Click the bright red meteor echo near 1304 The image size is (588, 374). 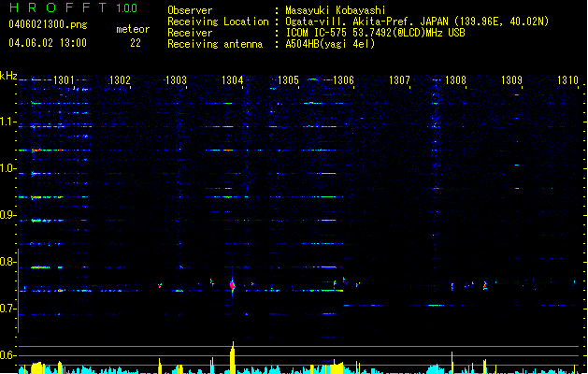[233, 286]
